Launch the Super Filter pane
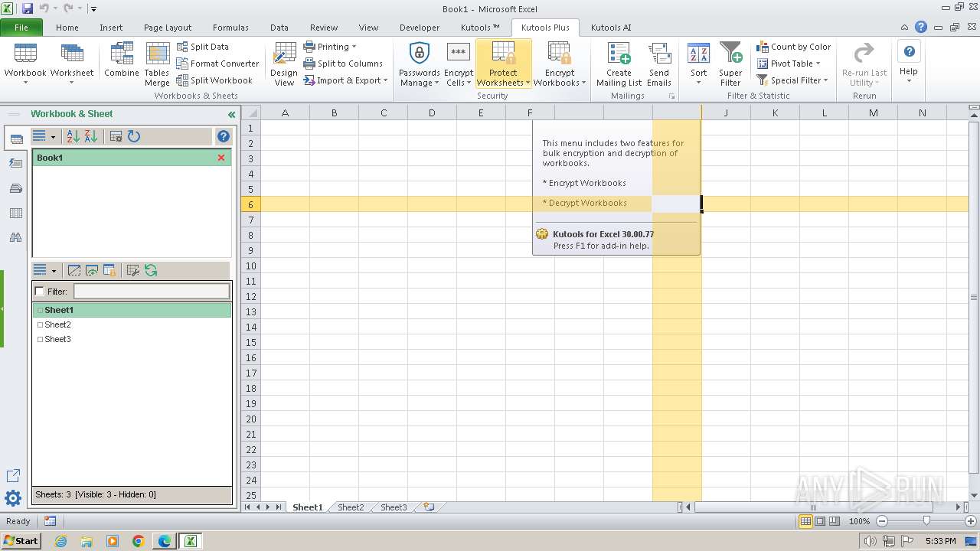Image resolution: width=980 pixels, height=551 pixels. coord(730,64)
